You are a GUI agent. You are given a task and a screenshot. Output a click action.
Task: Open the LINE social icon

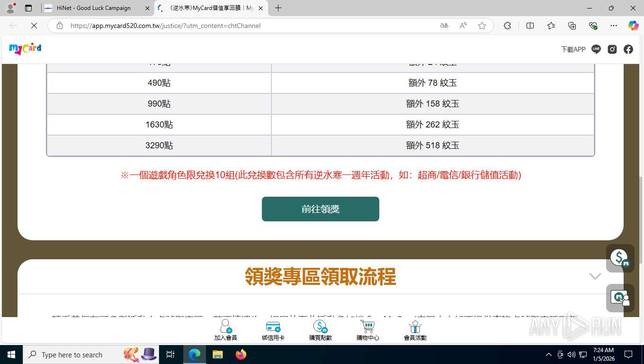(x=596, y=49)
